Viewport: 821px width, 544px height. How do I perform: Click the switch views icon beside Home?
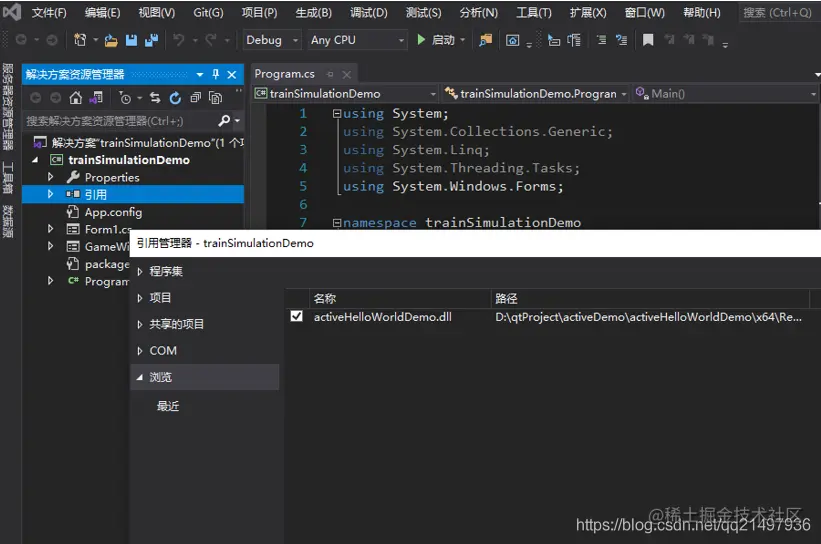(x=96, y=97)
